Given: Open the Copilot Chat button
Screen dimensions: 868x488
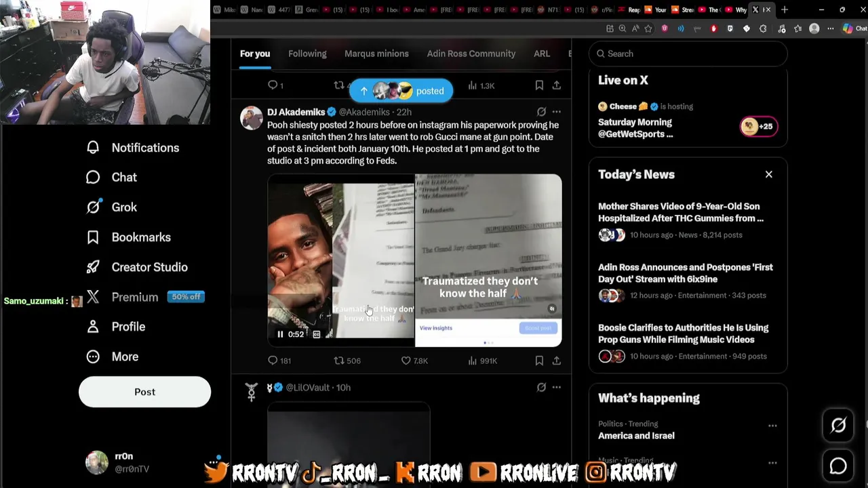Looking at the screenshot, I should [854, 28].
